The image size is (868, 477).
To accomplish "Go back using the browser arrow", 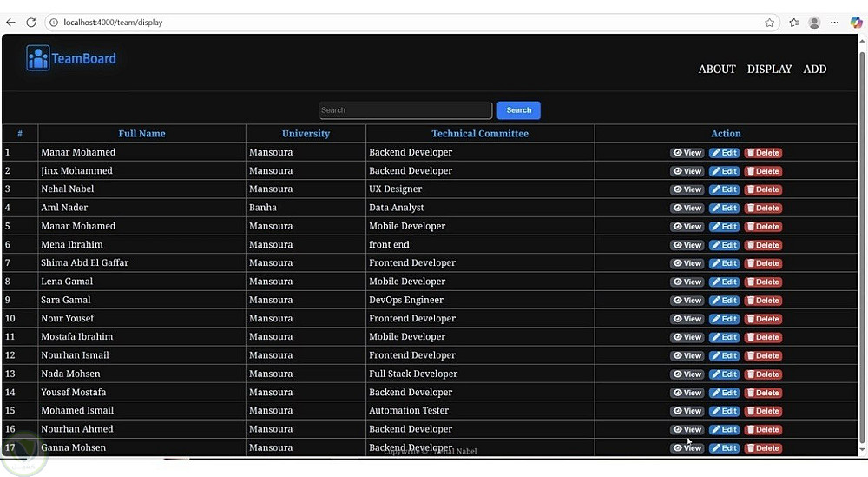I will click(10, 23).
